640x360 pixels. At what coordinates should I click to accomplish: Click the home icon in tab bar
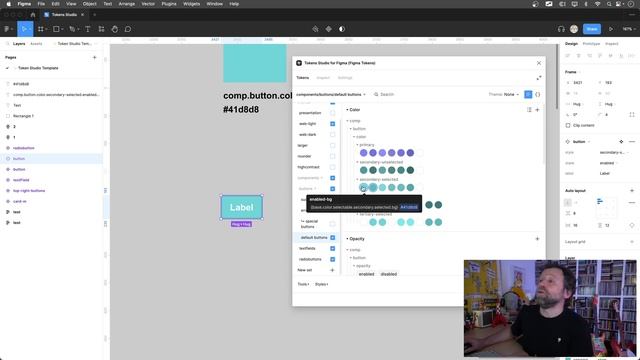pos(33,15)
